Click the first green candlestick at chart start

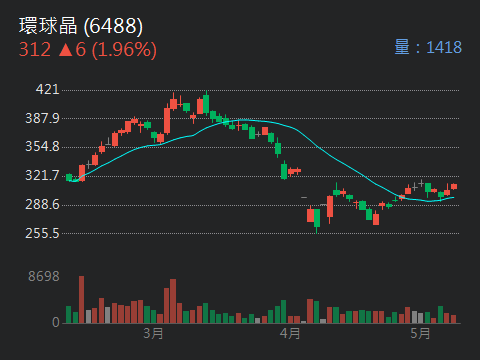[x=69, y=177]
